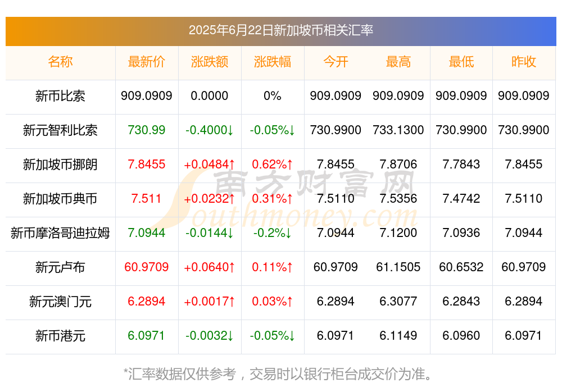Click the 新元智利比索 row name

click(60, 130)
